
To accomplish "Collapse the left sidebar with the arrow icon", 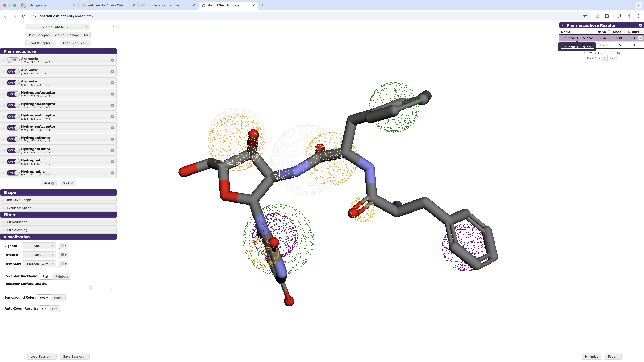I will point(114,27).
